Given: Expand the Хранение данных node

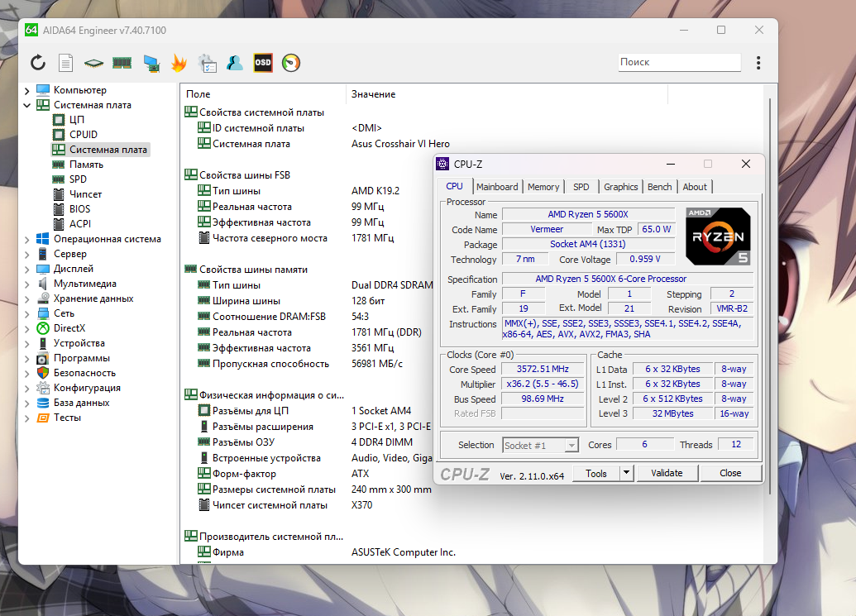Looking at the screenshot, I should (x=26, y=299).
